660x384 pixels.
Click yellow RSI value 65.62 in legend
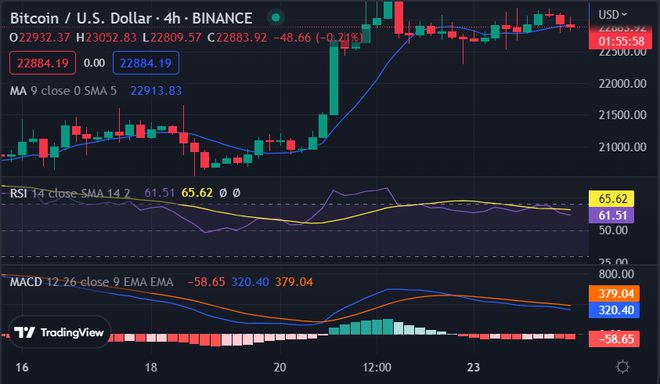(x=197, y=193)
